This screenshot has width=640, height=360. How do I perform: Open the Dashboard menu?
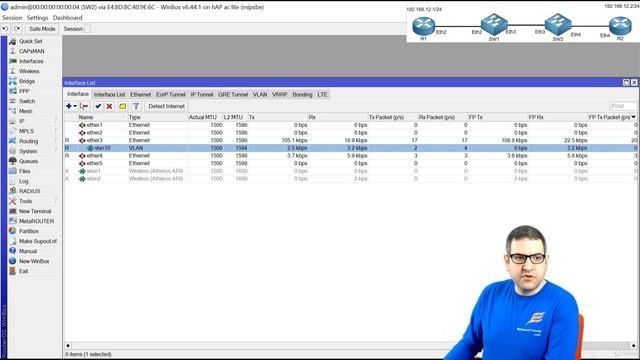pyautogui.click(x=67, y=18)
